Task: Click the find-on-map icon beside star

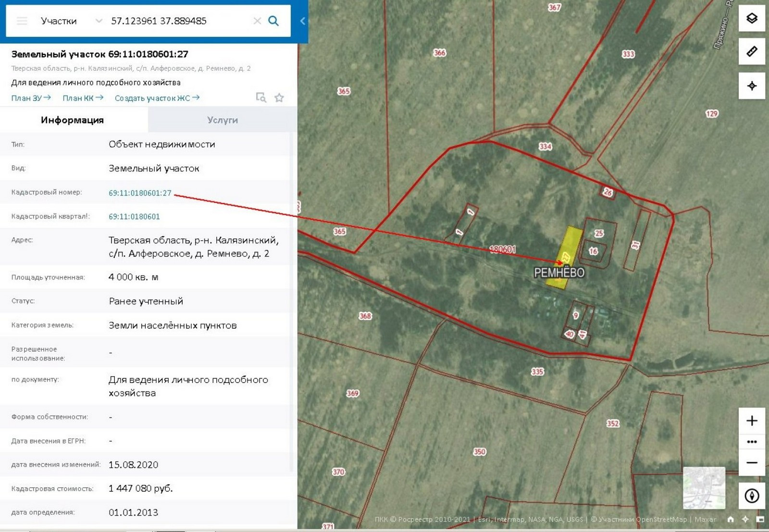Action: (x=261, y=98)
